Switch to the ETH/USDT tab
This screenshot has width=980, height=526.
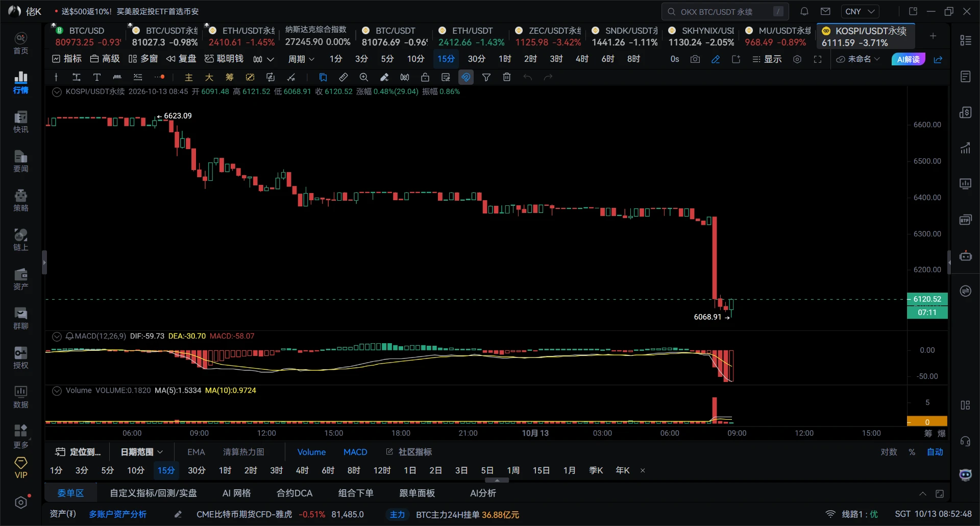click(x=471, y=36)
